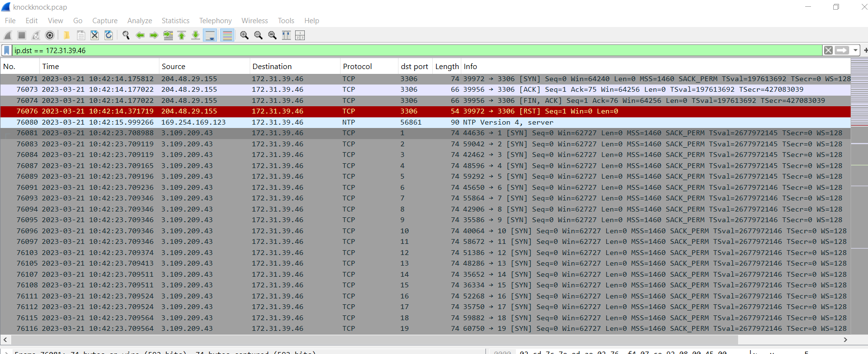Open a capture file with folder icon

pyautogui.click(x=67, y=35)
